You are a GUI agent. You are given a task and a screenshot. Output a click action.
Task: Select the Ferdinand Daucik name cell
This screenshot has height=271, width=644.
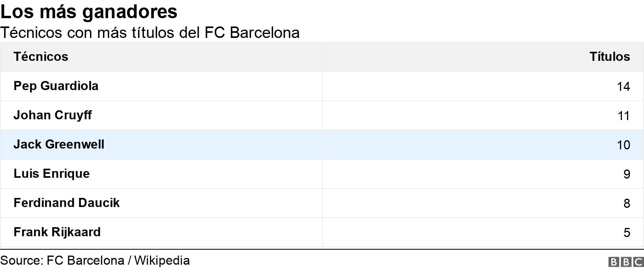pyautogui.click(x=67, y=203)
